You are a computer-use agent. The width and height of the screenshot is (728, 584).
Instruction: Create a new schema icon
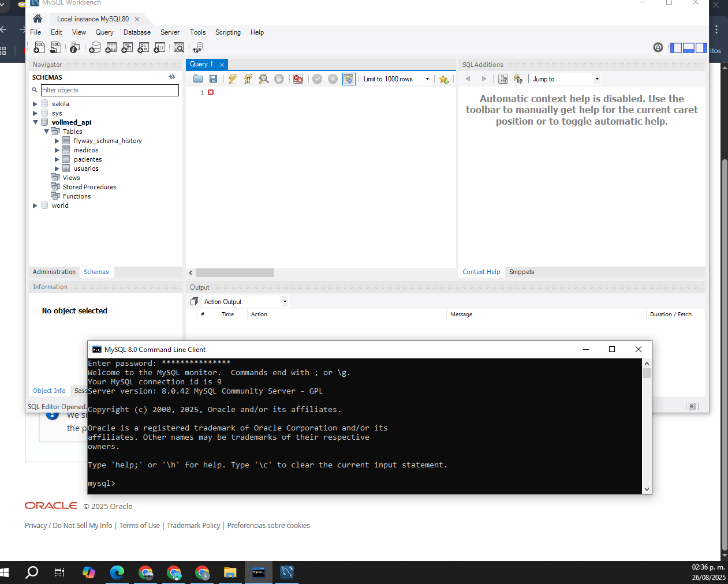pos(95,47)
